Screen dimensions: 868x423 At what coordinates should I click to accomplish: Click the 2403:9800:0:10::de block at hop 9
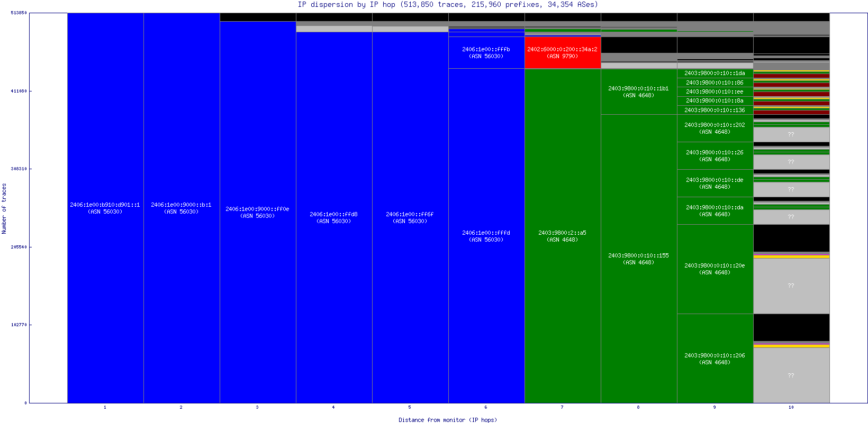715,183
